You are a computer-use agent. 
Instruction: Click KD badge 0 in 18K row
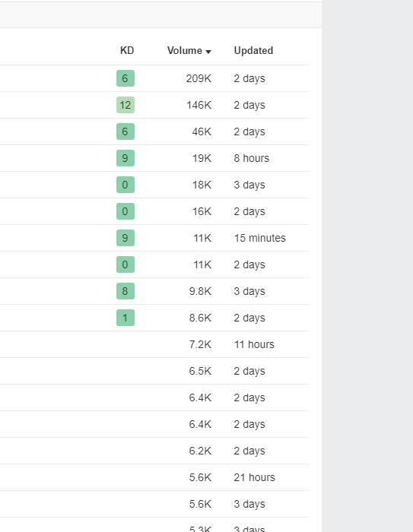pyautogui.click(x=125, y=185)
